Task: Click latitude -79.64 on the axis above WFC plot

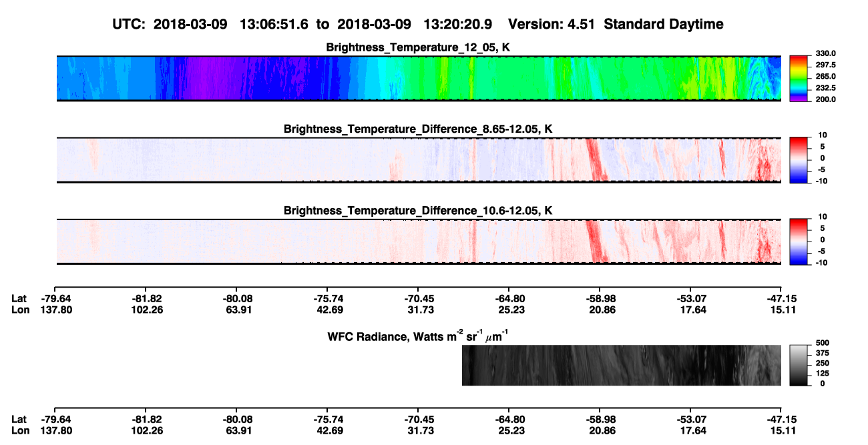Action: pos(56,298)
